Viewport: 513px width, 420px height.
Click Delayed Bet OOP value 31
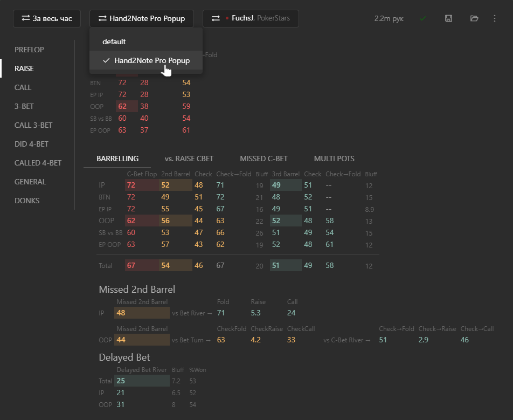tap(120, 404)
